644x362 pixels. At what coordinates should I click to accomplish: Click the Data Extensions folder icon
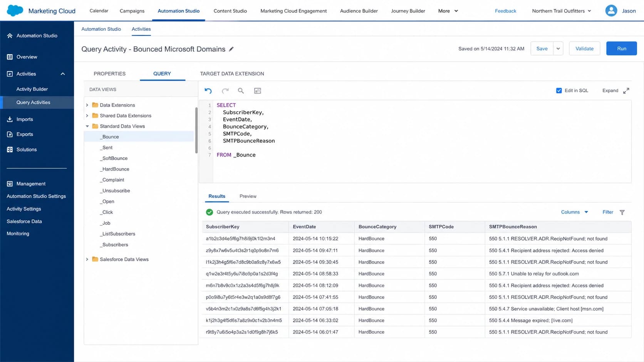[x=95, y=105]
